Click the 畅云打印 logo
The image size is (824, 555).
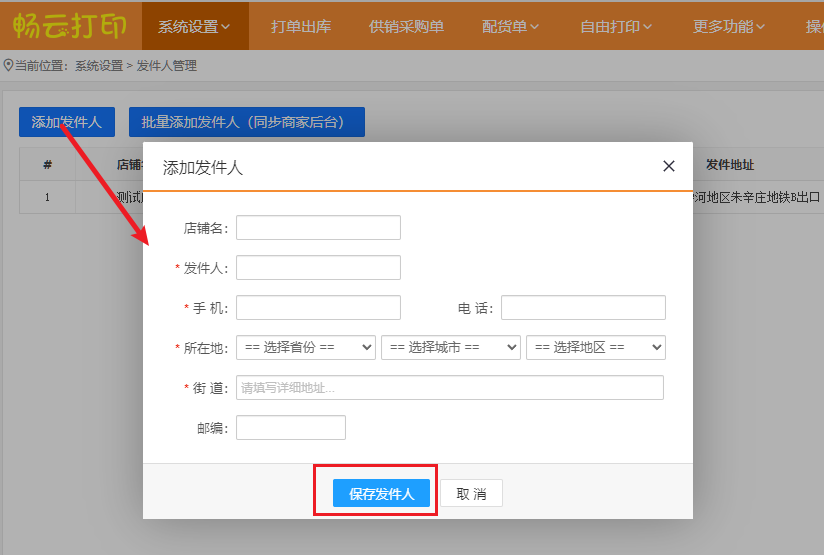70,25
